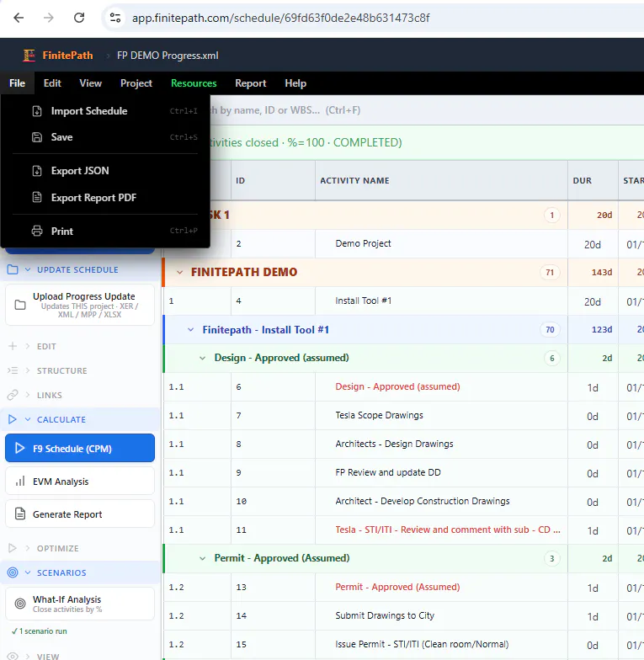This screenshot has width=644, height=660.
Task: Click the Upload Progress Update folder icon
Action: tap(20, 305)
